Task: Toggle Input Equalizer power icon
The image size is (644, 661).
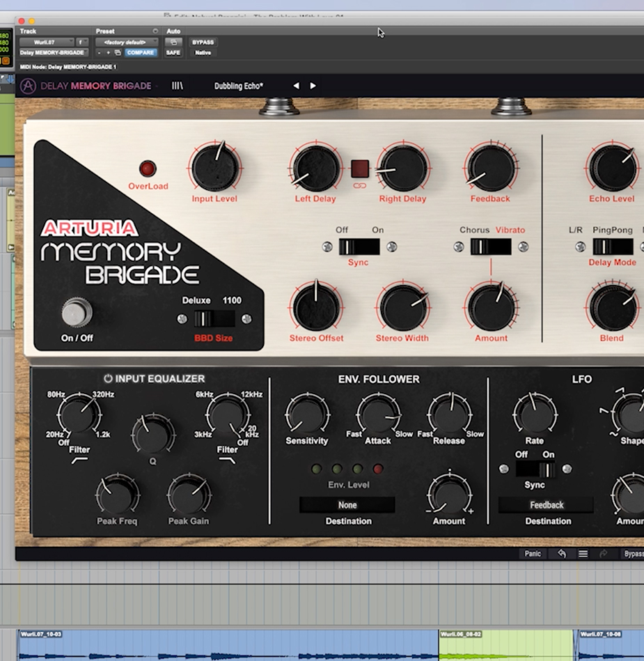Action: (x=108, y=378)
